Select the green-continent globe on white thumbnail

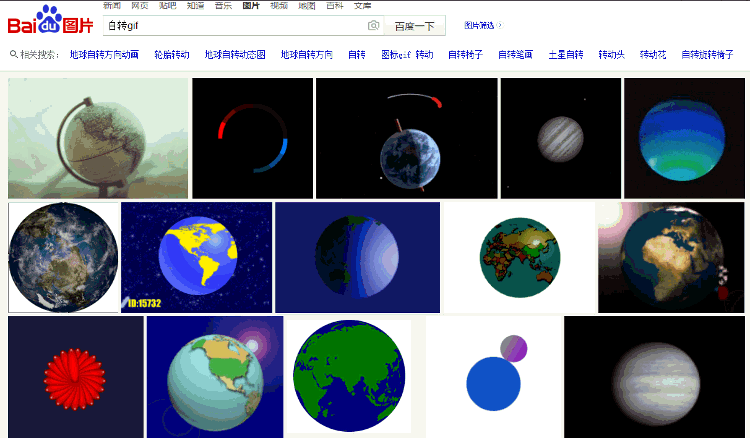[x=349, y=377]
